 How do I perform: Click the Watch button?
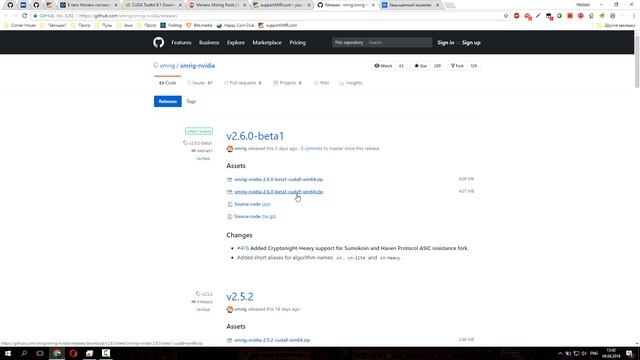[x=383, y=66]
